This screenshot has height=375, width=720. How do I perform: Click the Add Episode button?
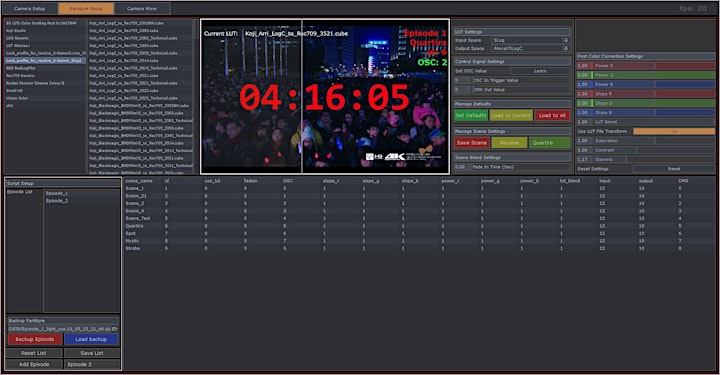(34, 364)
